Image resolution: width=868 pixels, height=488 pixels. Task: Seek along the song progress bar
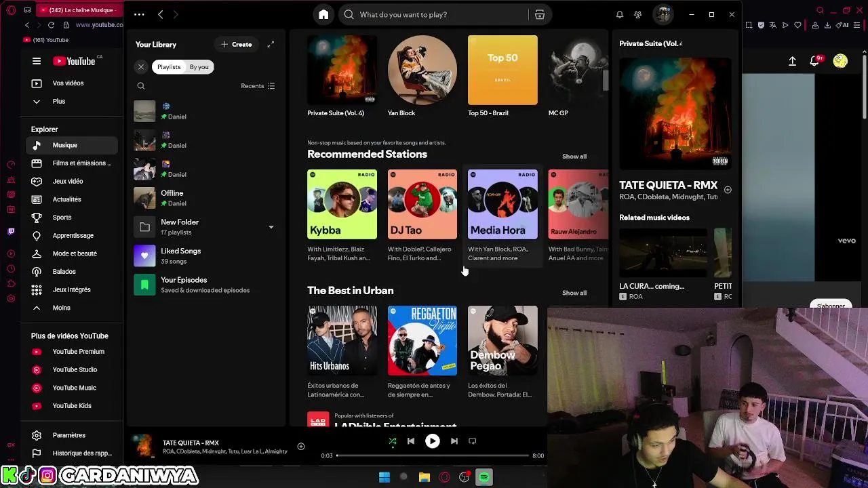pyautogui.click(x=432, y=455)
